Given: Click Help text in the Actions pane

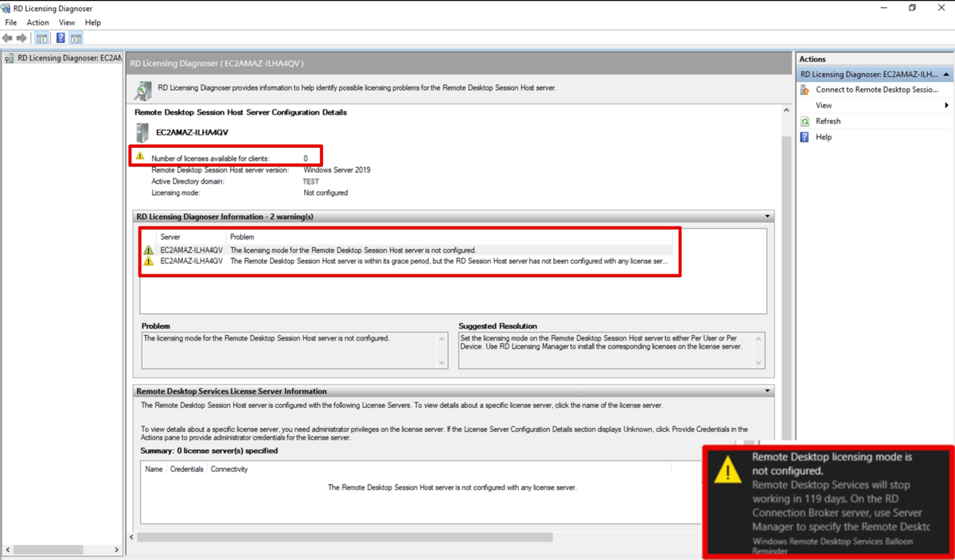Looking at the screenshot, I should click(824, 137).
